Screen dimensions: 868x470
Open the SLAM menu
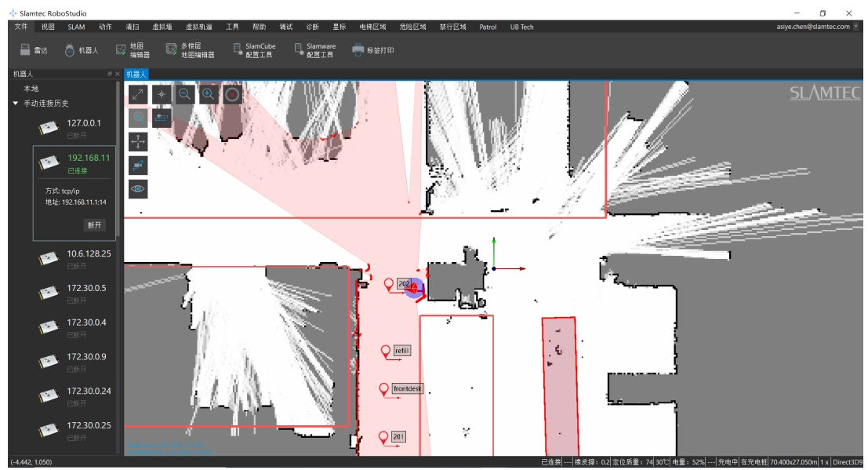pos(76,27)
